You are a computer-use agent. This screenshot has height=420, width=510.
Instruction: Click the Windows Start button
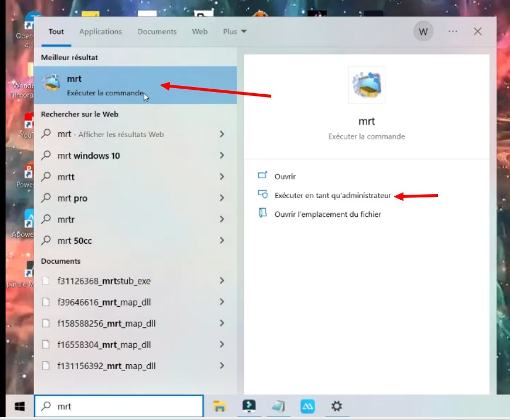pos(20,406)
